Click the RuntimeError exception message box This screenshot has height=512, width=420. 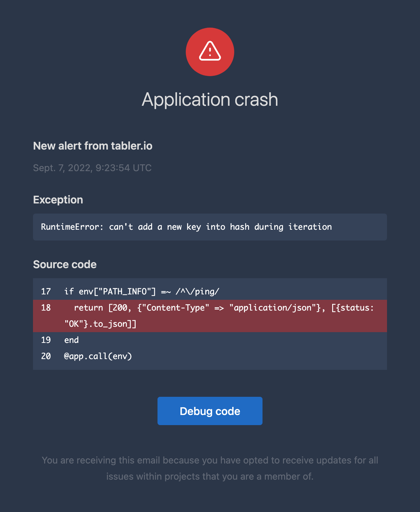coord(210,227)
